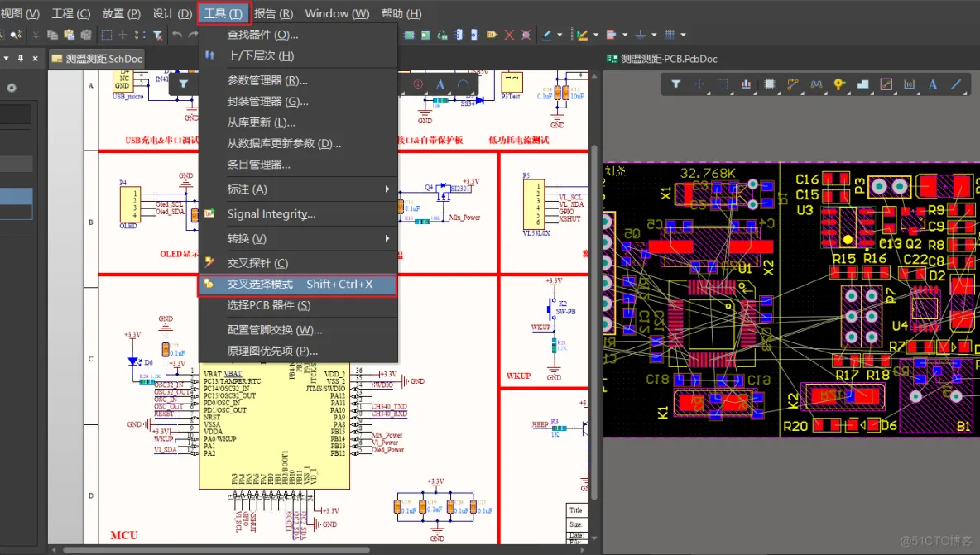Viewport: 980px width, 555px height.
Task: Click the red X toolbar icon
Action: 509,35
